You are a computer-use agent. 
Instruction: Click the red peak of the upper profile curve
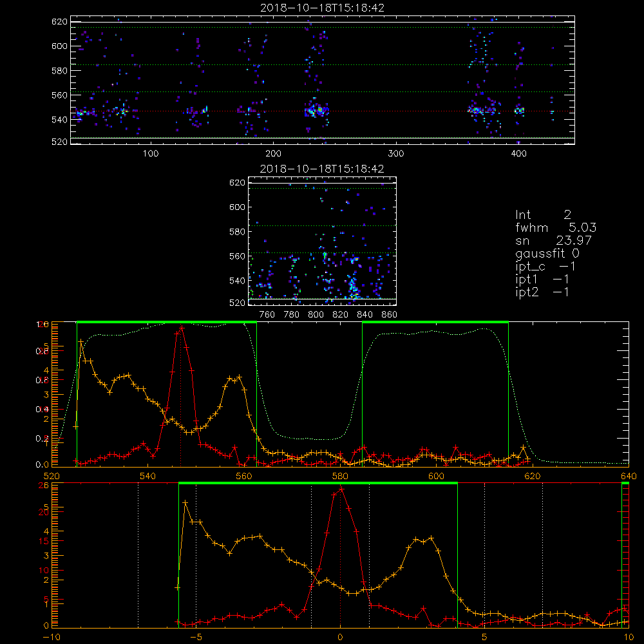click(x=182, y=327)
